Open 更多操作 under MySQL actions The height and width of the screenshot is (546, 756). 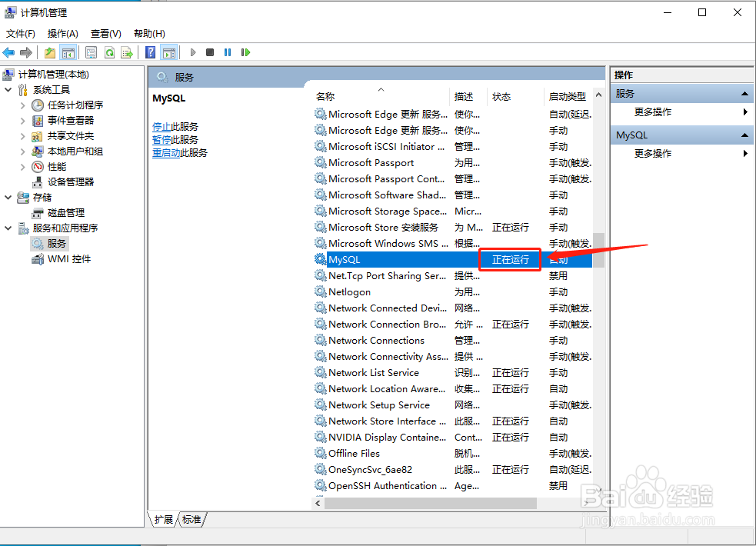652,154
